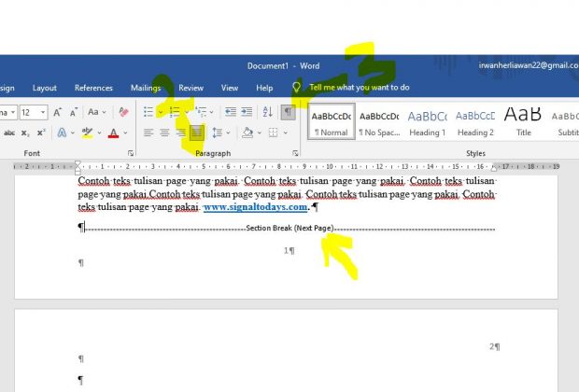Click the Bullets list icon
Screen dimensions: 579x392
click(148, 111)
